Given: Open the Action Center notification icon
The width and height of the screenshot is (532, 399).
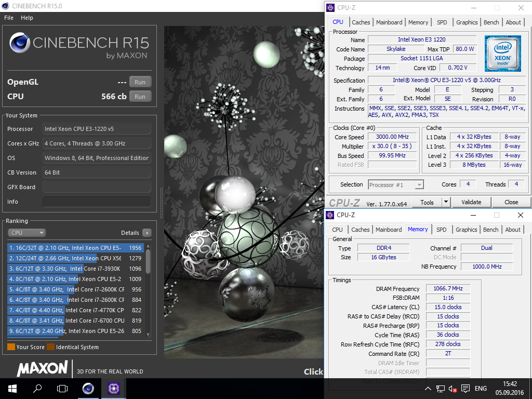Looking at the screenshot, I should (x=465, y=389).
